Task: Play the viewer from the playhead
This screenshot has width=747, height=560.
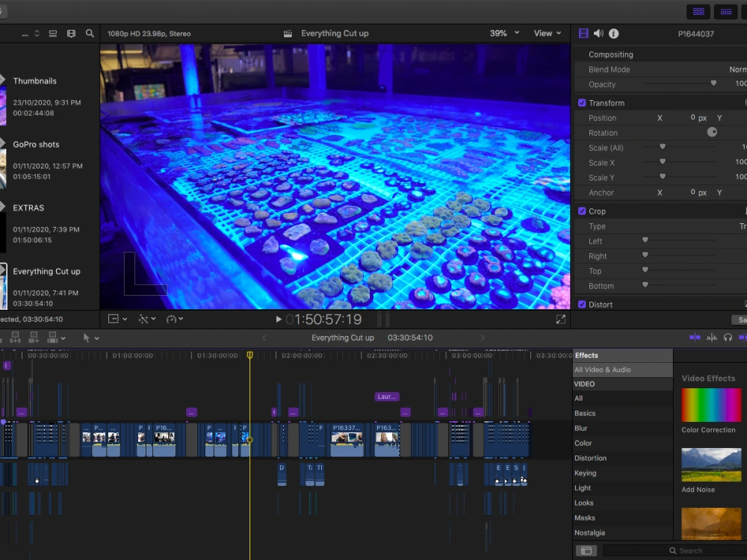Action: coord(279,320)
